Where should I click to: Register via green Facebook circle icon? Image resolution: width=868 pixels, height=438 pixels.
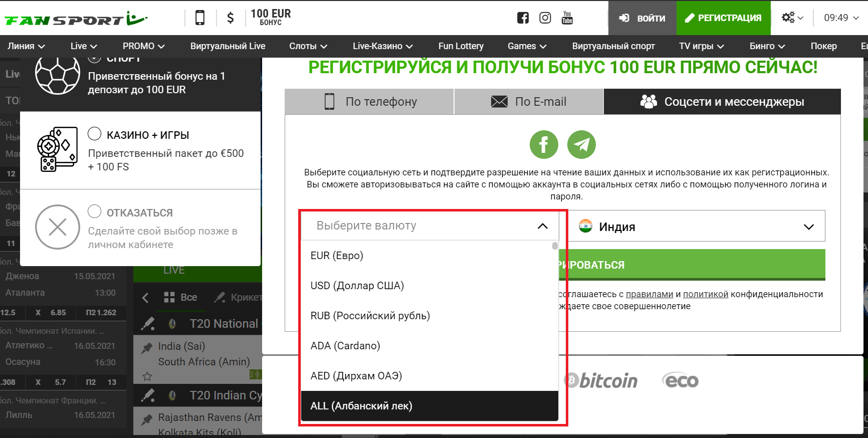point(544,145)
